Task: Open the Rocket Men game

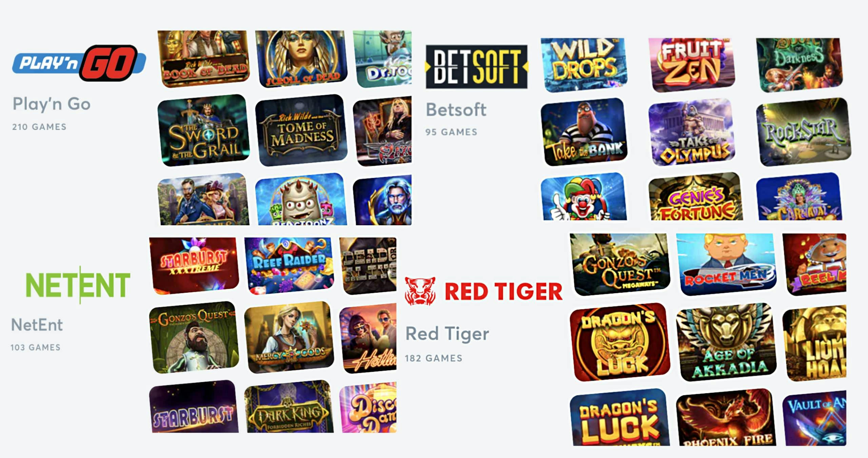Action: tap(726, 264)
